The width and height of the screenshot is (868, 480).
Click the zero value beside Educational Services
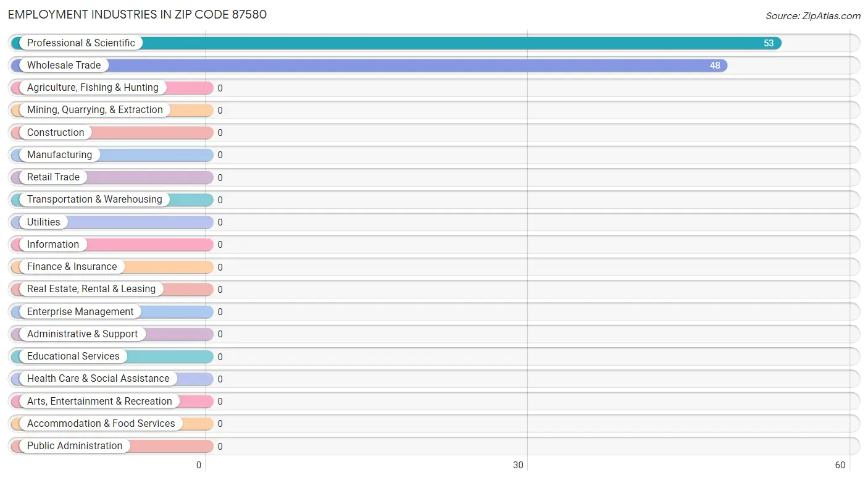coord(220,356)
